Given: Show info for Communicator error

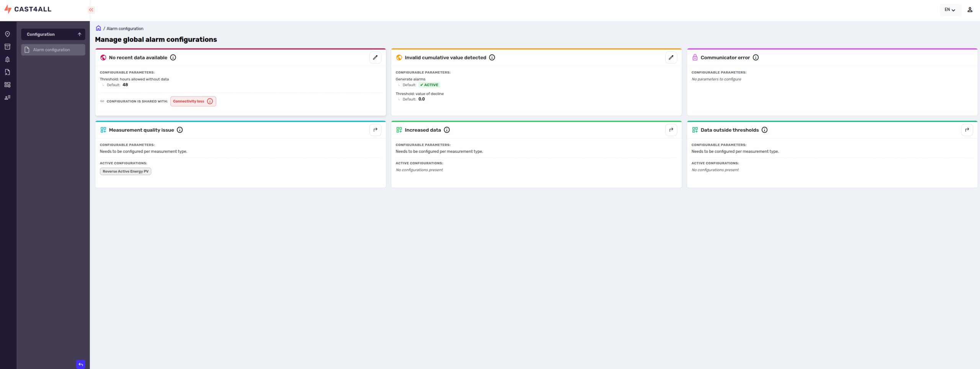Looking at the screenshot, I should [x=756, y=57].
